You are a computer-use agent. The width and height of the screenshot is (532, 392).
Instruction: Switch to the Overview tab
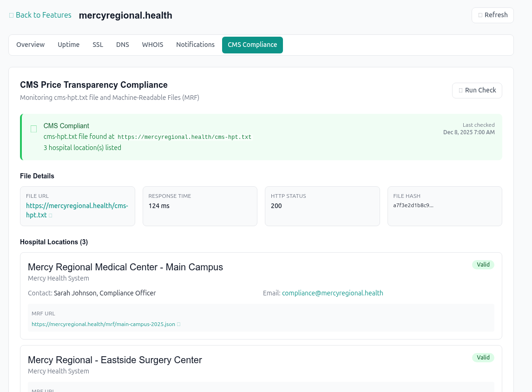tap(30, 45)
